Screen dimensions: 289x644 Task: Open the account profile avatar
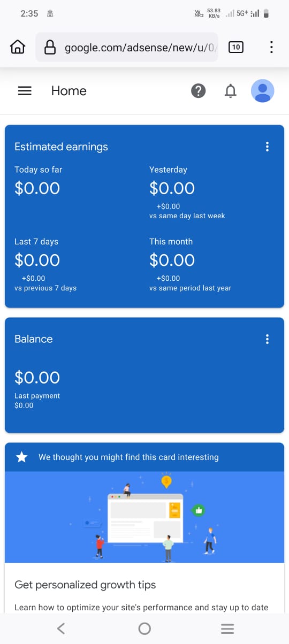pos(263,91)
